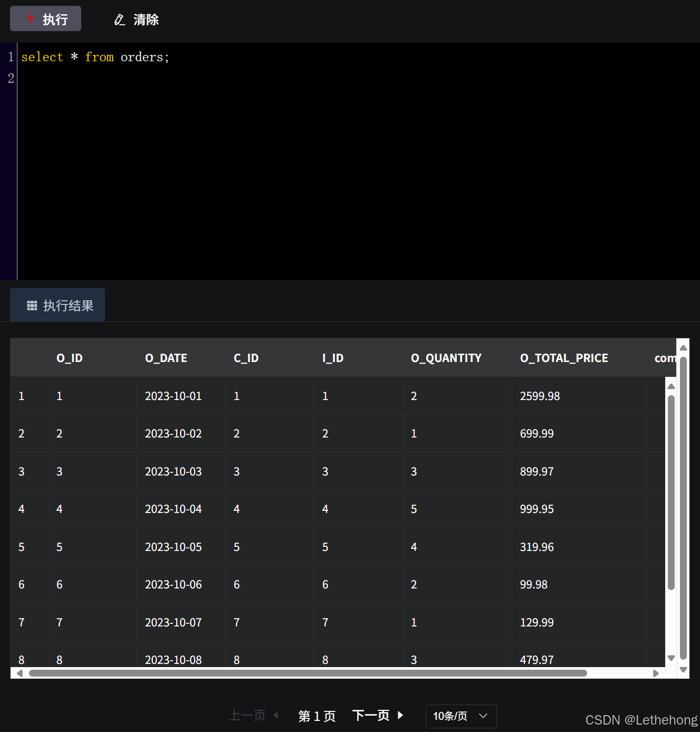Click the up arrow of outer vertical scrollbar
This screenshot has height=732, width=700.
[x=683, y=348]
